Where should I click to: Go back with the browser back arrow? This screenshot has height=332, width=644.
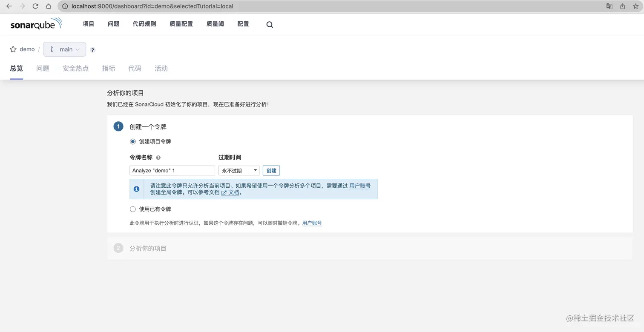9,6
